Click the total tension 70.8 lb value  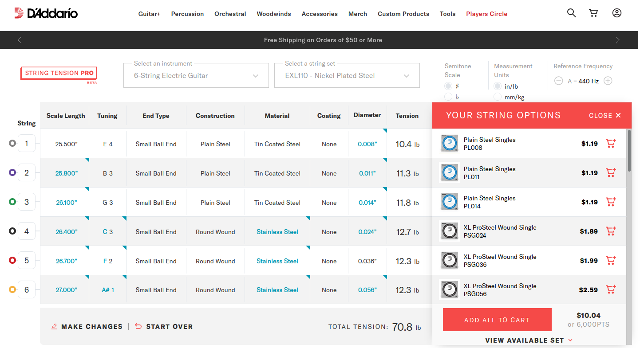tap(407, 327)
